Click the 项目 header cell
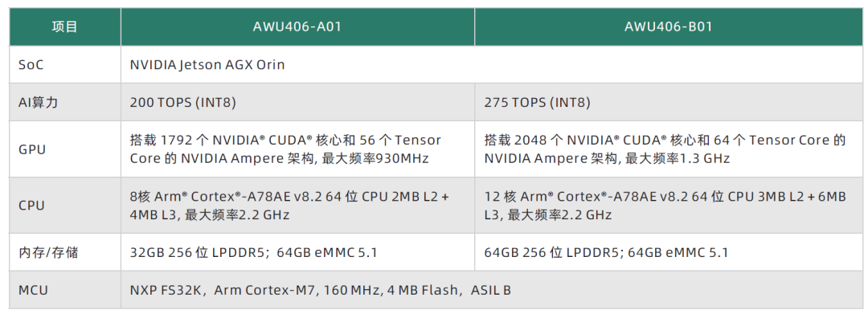Viewport: 868px width, 314px height. pyautogui.click(x=65, y=27)
